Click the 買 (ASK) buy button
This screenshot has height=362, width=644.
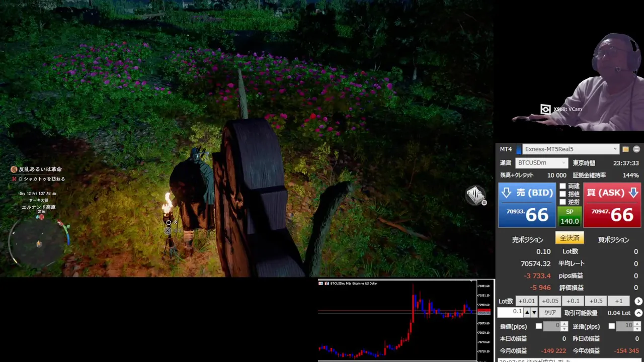(x=612, y=205)
